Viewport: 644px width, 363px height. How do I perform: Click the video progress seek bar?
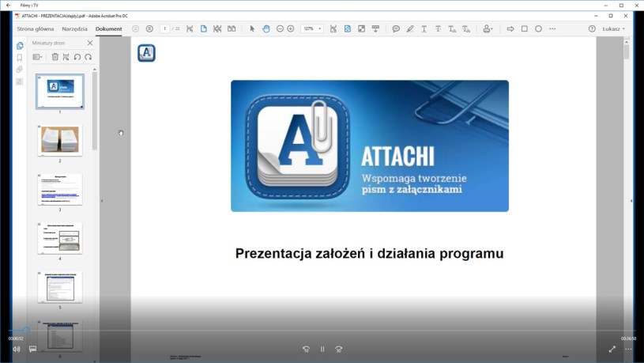[316, 331]
